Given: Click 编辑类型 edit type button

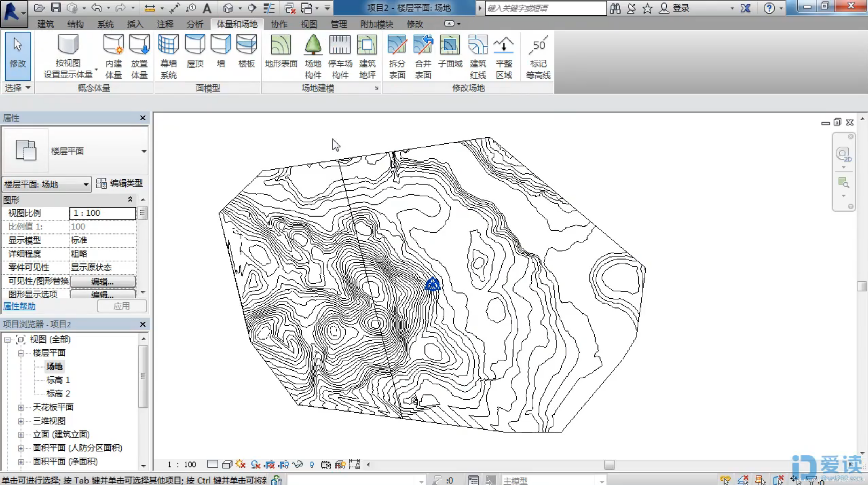Looking at the screenshot, I should [x=120, y=183].
